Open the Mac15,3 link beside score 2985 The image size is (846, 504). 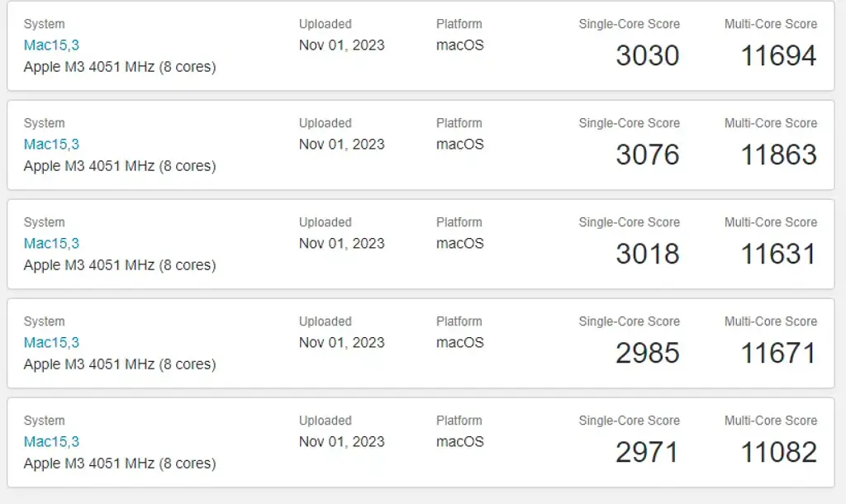coord(51,343)
